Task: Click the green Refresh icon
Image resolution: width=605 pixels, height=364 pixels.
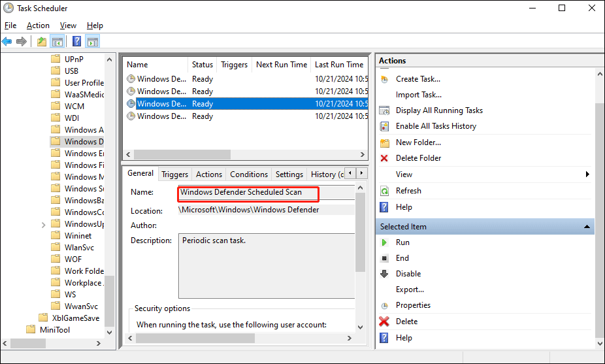Action: [x=384, y=191]
